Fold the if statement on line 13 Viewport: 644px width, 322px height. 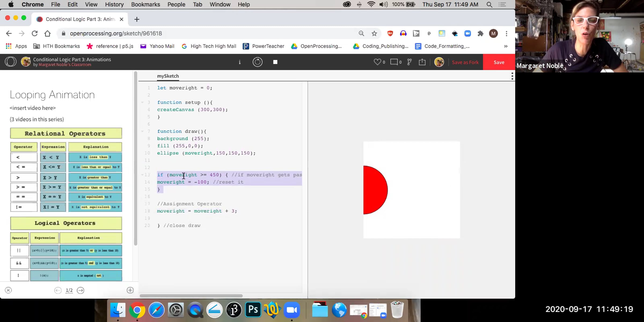[x=142, y=175]
